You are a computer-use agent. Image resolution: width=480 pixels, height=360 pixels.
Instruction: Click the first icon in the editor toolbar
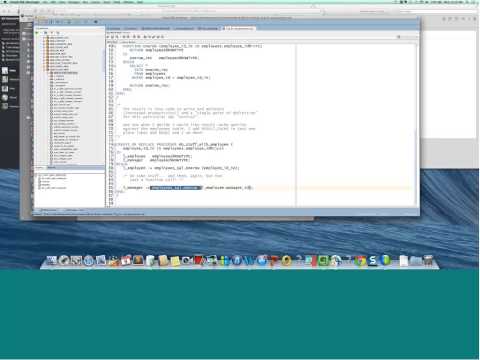[x=109, y=37]
